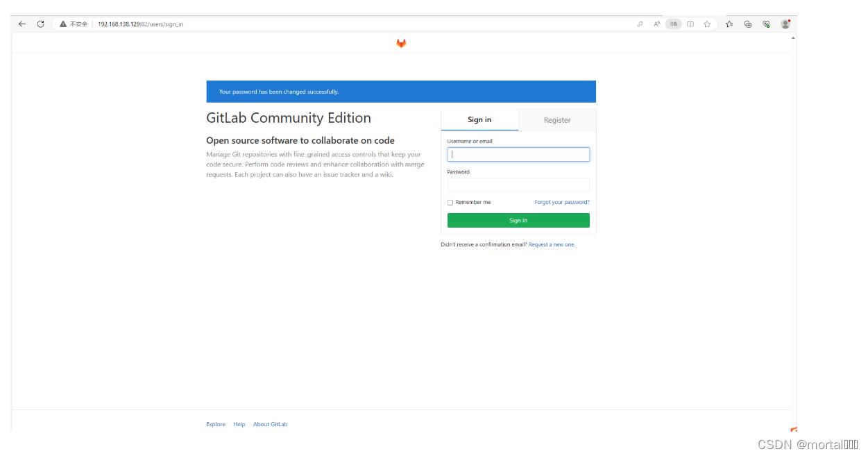This screenshot has width=868, height=456.
Task: Add this page to favorites star
Action: (707, 24)
